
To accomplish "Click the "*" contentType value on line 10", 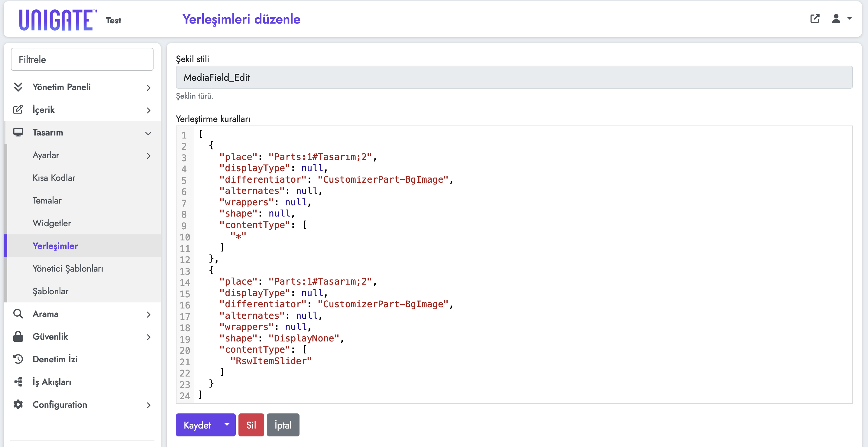I will (x=238, y=236).
